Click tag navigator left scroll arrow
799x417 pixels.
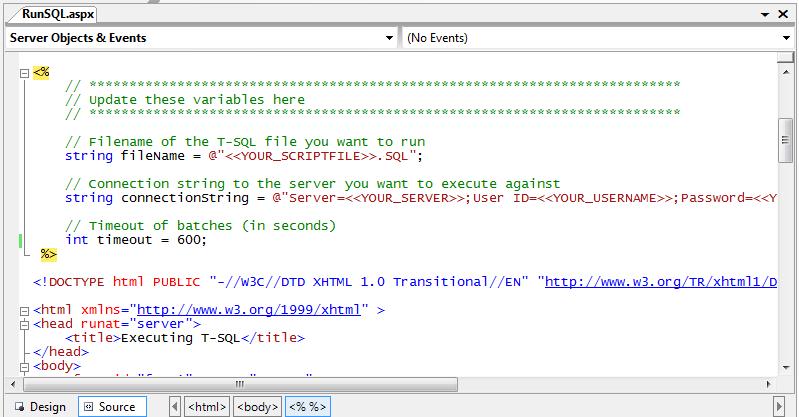176,407
